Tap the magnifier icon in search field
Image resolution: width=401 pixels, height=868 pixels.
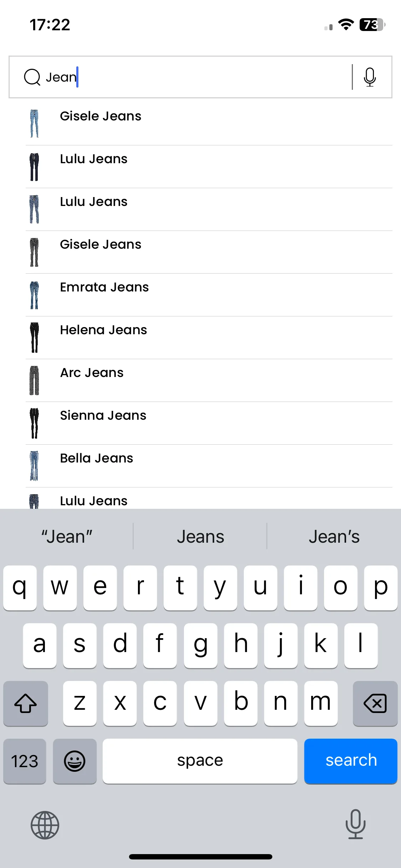click(32, 77)
